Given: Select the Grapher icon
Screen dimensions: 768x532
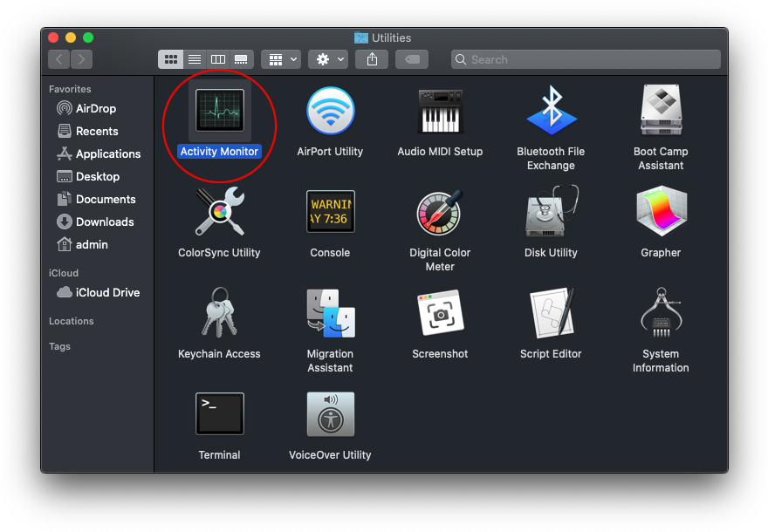Looking at the screenshot, I should 661,211.
